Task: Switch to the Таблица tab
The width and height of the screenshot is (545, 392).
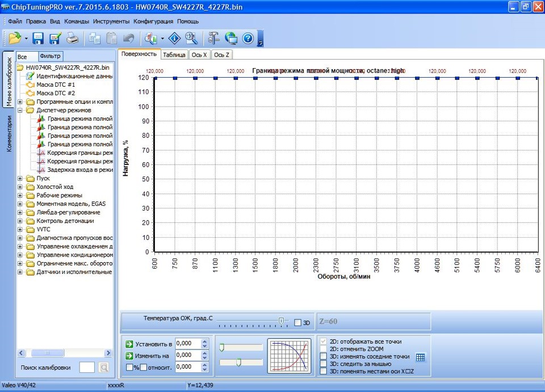Action: pos(174,55)
